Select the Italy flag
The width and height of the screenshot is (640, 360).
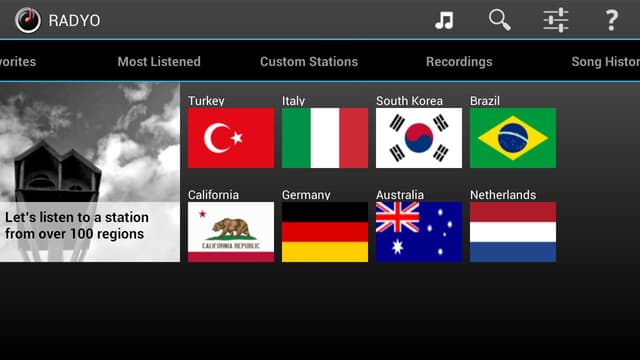point(325,138)
